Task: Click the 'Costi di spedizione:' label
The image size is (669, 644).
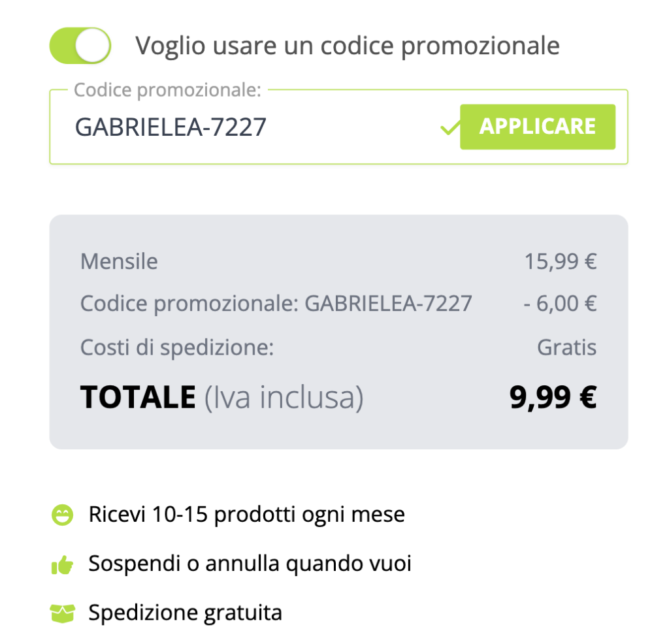Action: coord(176,347)
